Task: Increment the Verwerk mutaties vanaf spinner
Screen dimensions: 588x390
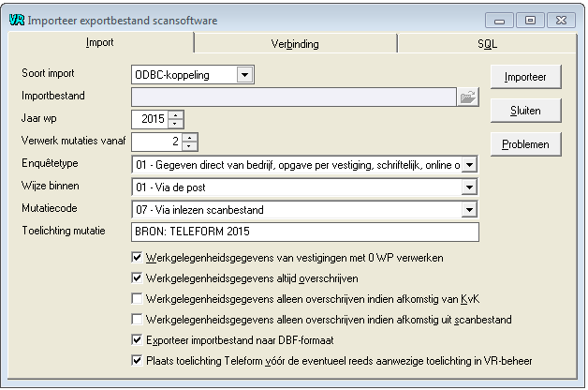Action: (189, 138)
